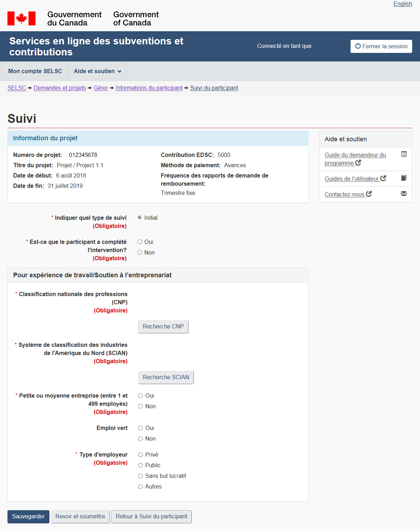420x529 pixels.
Task: Choose Sans but lucratif employer type
Action: coord(141,476)
